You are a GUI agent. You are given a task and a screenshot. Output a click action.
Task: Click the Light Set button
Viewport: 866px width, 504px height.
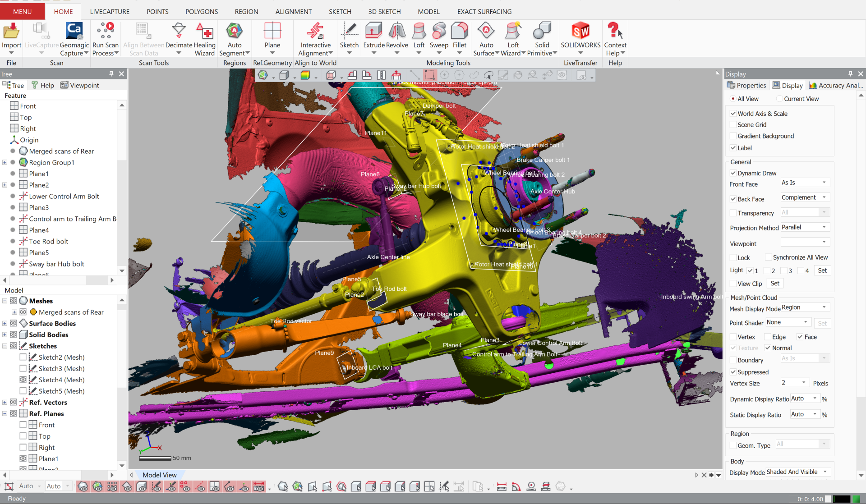pos(822,270)
